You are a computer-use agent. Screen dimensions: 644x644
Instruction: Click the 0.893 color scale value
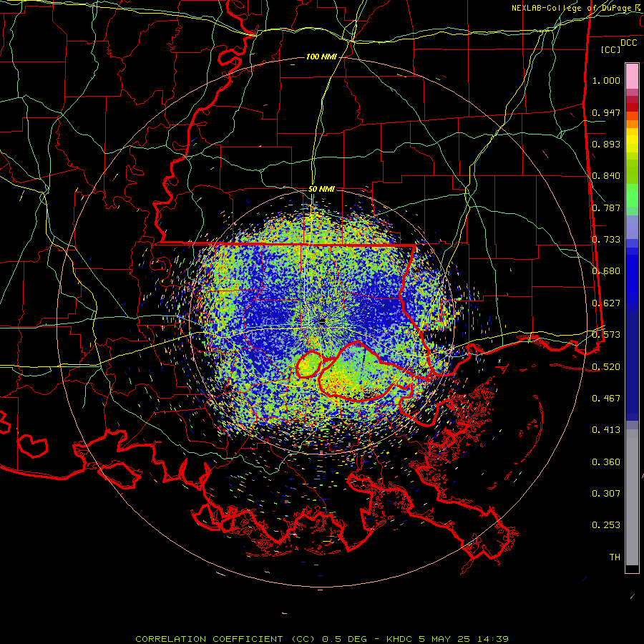click(606, 144)
